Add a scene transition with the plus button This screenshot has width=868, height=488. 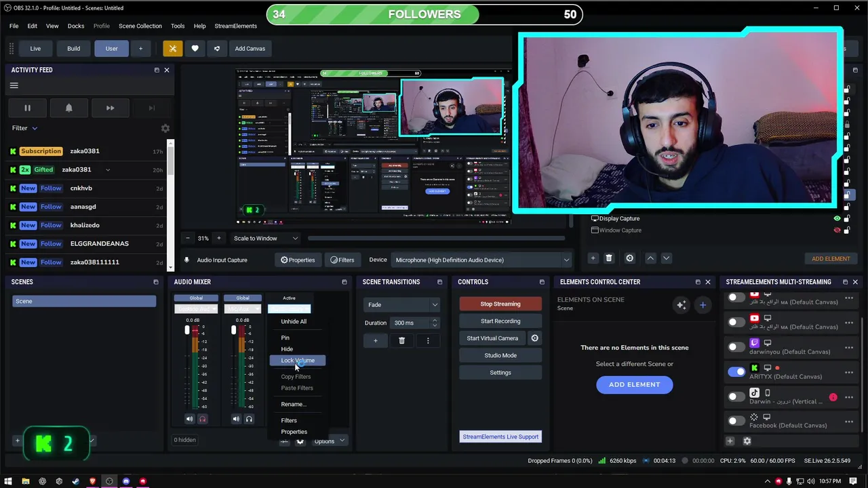pos(375,341)
